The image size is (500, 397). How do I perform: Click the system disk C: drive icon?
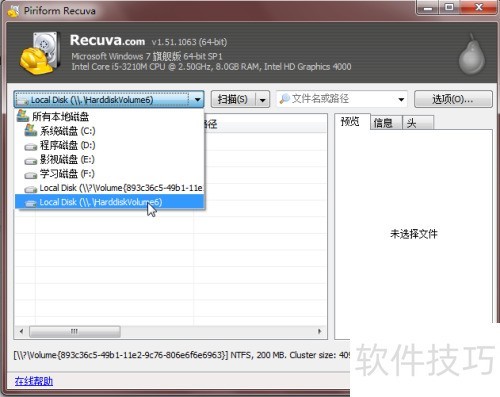pos(30,130)
